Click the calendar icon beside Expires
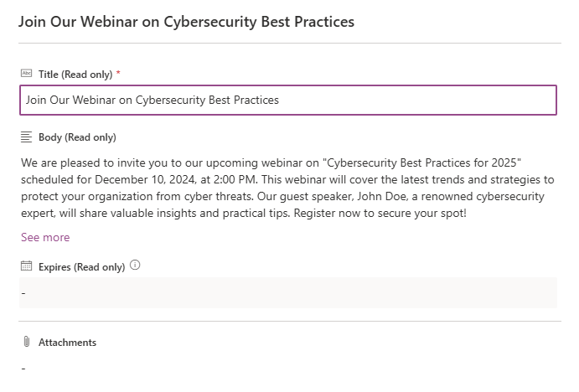This screenshot has width=579, height=392. tap(26, 266)
